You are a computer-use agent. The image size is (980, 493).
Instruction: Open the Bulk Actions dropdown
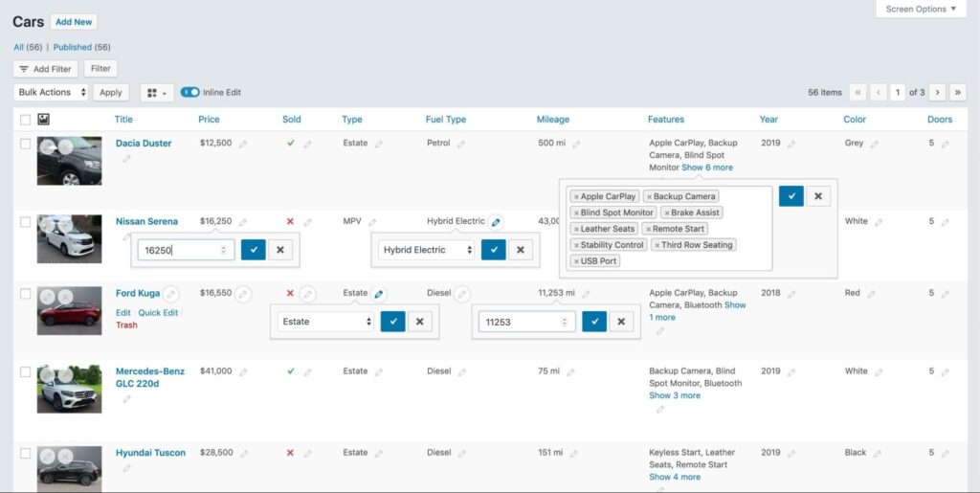tap(52, 93)
